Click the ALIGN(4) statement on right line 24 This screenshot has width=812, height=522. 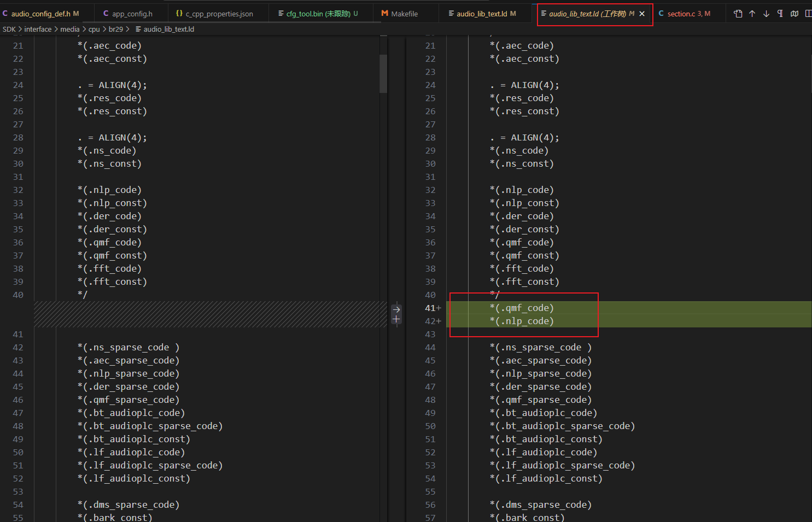(525, 85)
